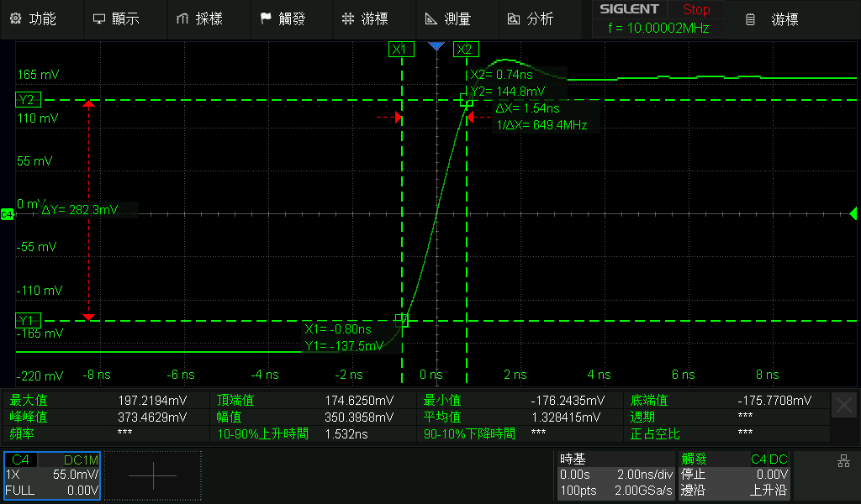Click the SIGLENT logo
Image resolution: width=861 pixels, height=504 pixels.
point(629,9)
